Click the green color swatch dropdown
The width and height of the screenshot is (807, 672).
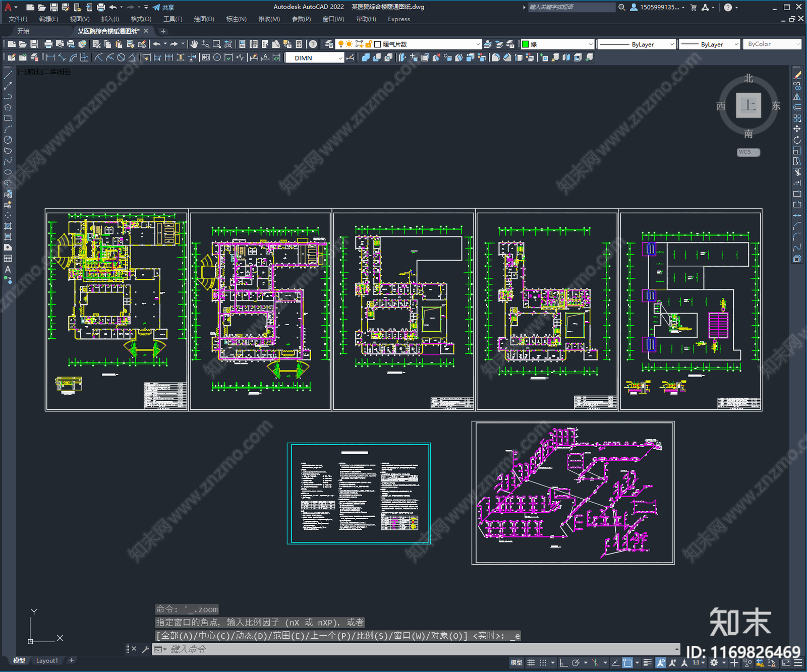pyautogui.click(x=591, y=44)
